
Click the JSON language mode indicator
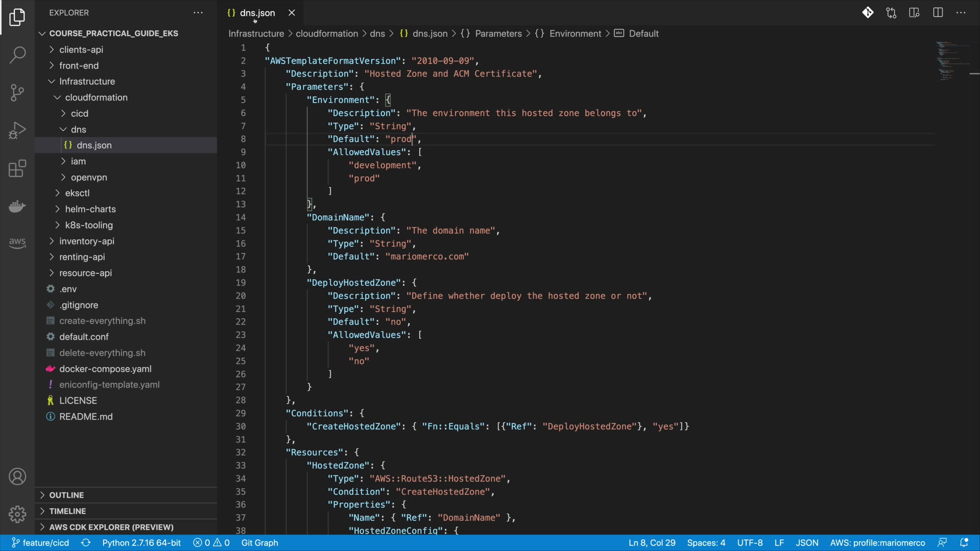pos(806,542)
